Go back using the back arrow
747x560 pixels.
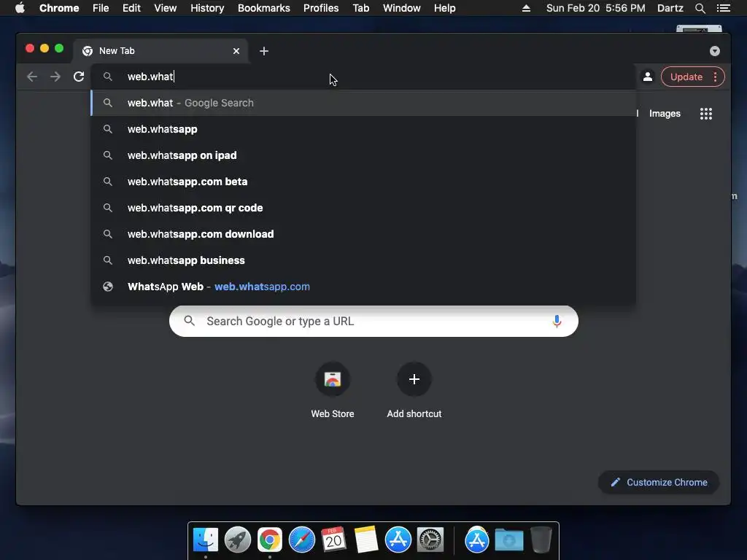[x=32, y=77]
